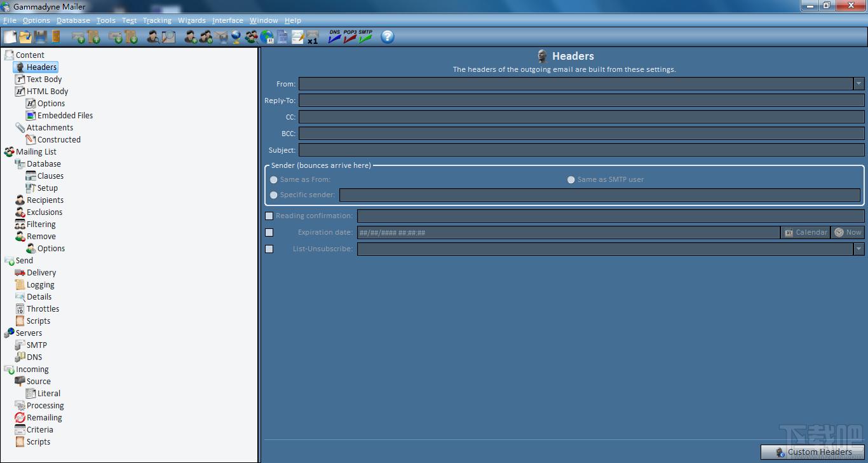Click the envelope with green up arrow icon
This screenshot has height=463, width=868.
pos(78,37)
